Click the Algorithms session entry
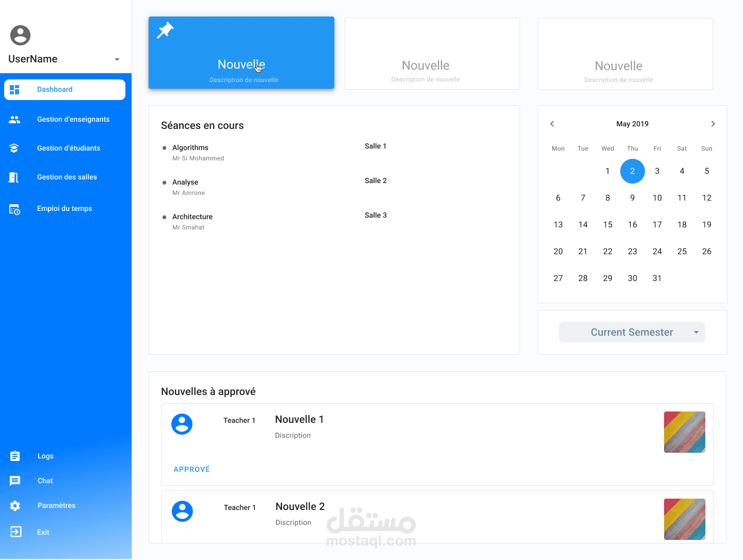 pyautogui.click(x=190, y=148)
